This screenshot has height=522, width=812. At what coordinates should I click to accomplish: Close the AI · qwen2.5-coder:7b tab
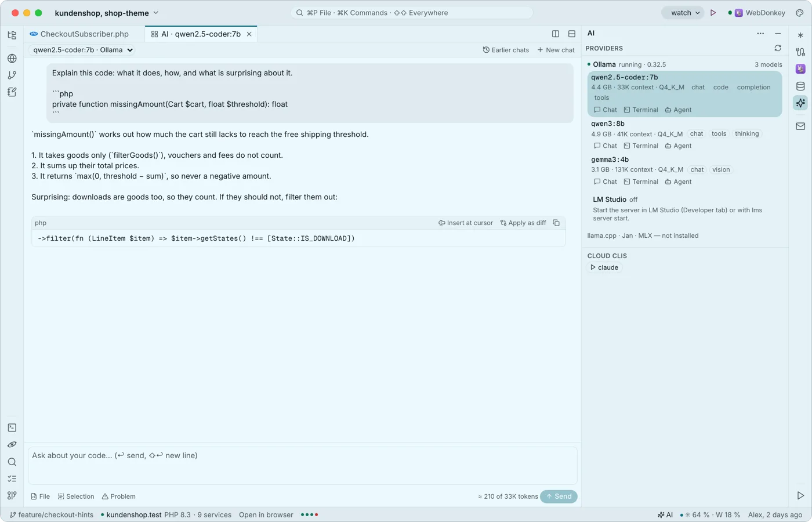249,34
